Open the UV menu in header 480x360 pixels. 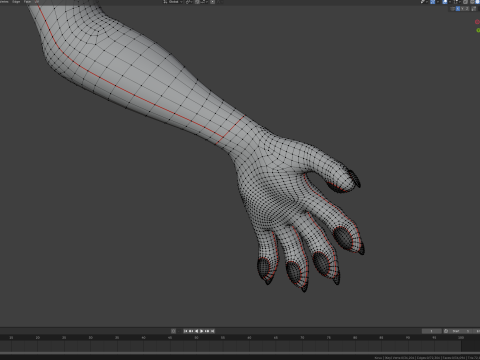tap(37, 2)
